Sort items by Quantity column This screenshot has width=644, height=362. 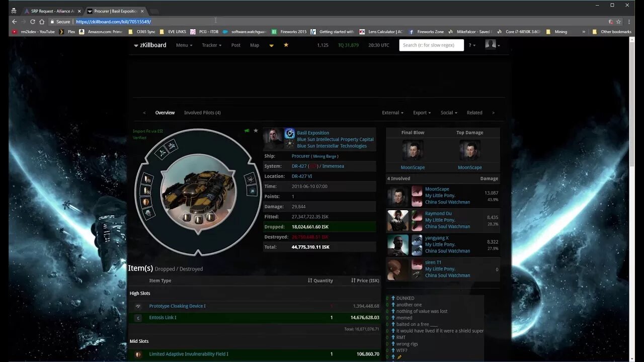tap(320, 281)
